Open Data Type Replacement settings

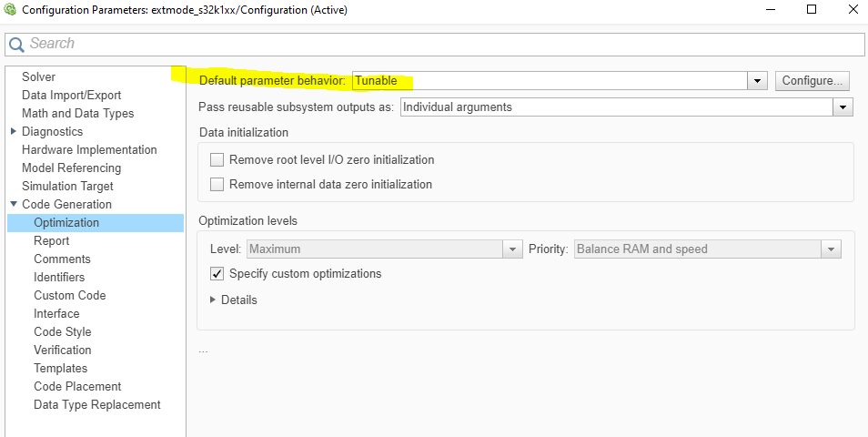click(96, 404)
